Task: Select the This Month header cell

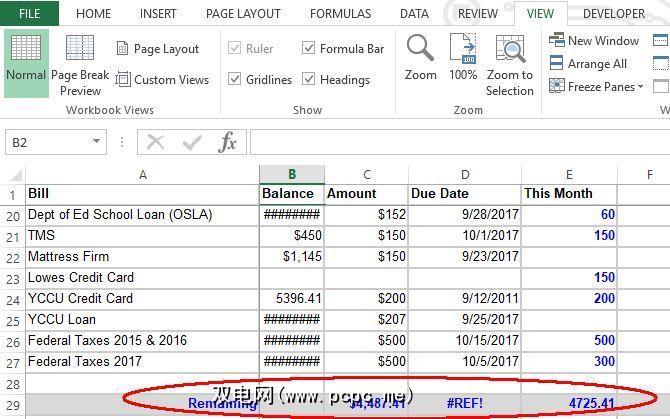Action: [x=569, y=194]
